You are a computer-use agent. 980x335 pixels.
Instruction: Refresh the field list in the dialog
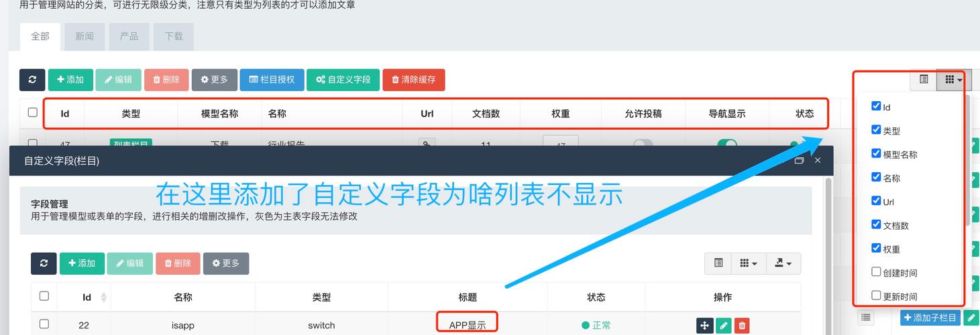[44, 263]
